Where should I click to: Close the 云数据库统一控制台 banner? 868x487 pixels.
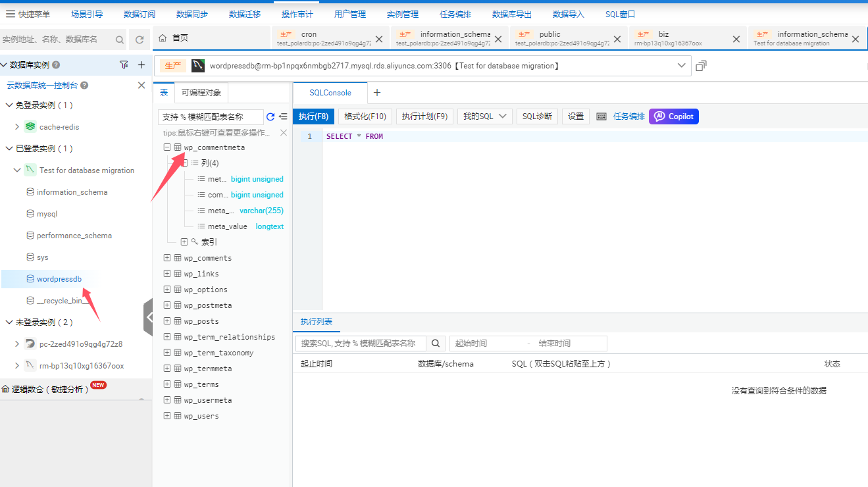tap(141, 86)
